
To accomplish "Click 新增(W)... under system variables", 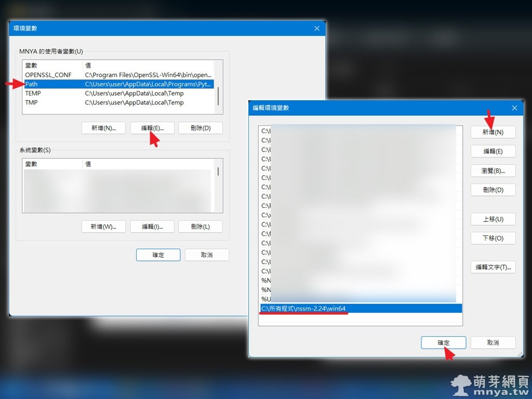I will [103, 227].
